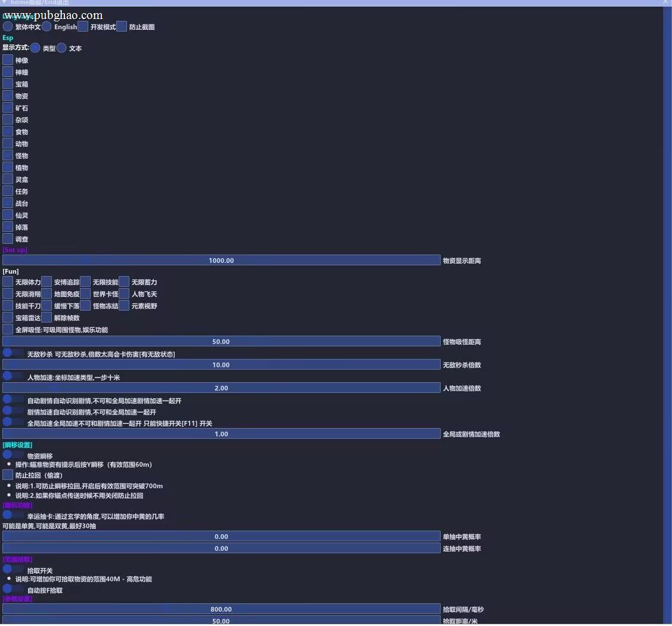Enable the 人物飞天 checkbox
Viewport: 672px width, 626px height.
(124, 294)
